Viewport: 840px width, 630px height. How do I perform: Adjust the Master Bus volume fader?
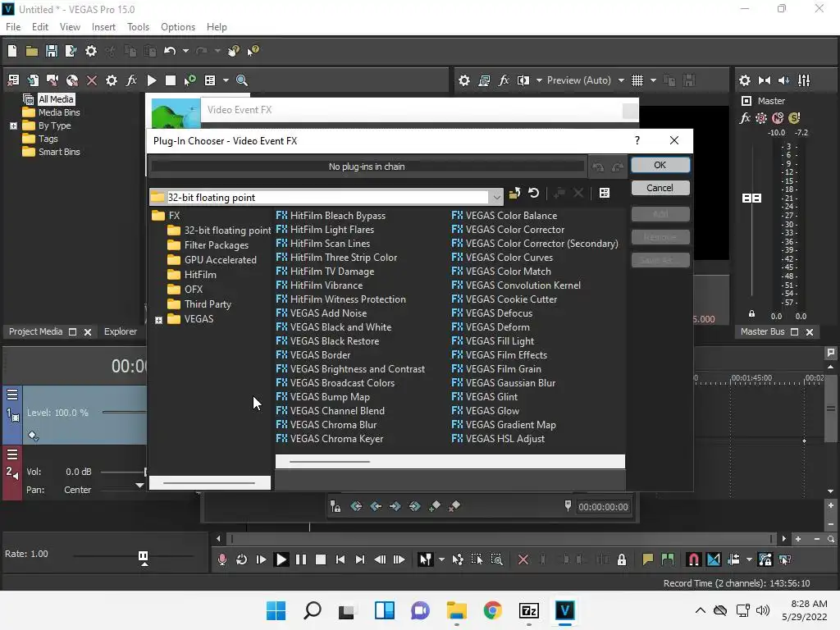751,199
